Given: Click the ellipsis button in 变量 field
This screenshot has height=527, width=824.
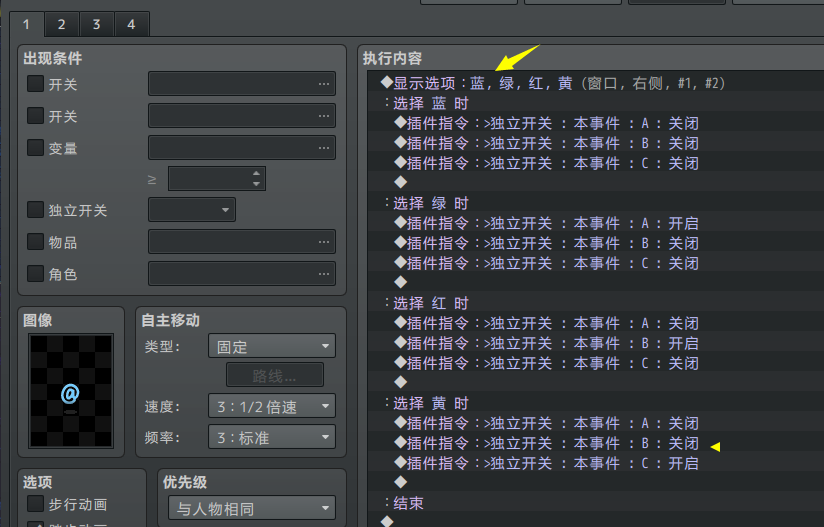Looking at the screenshot, I should pos(323,148).
